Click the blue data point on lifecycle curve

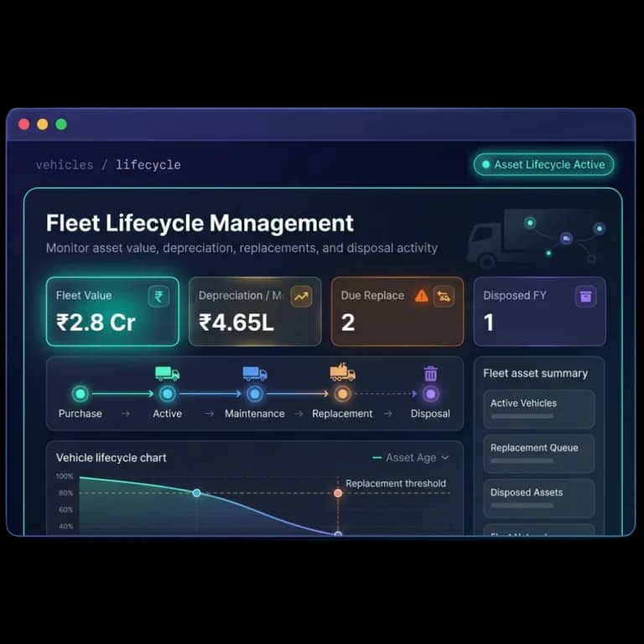pyautogui.click(x=197, y=493)
